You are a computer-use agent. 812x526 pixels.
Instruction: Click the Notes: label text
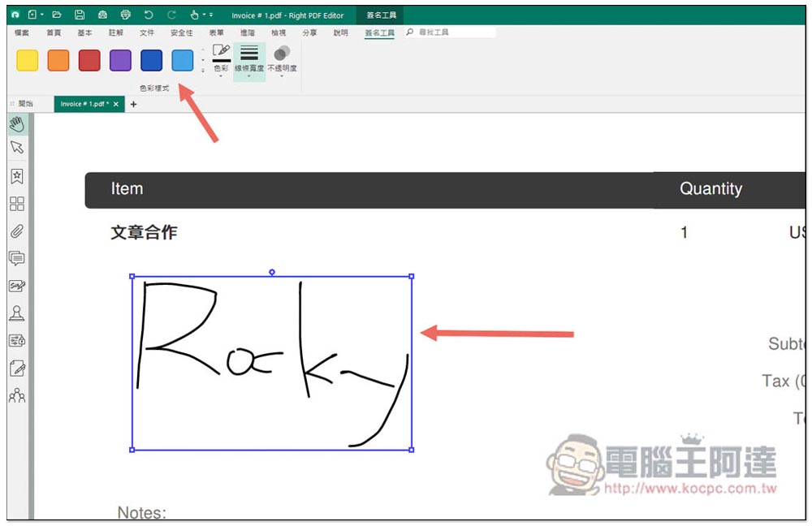click(x=142, y=512)
